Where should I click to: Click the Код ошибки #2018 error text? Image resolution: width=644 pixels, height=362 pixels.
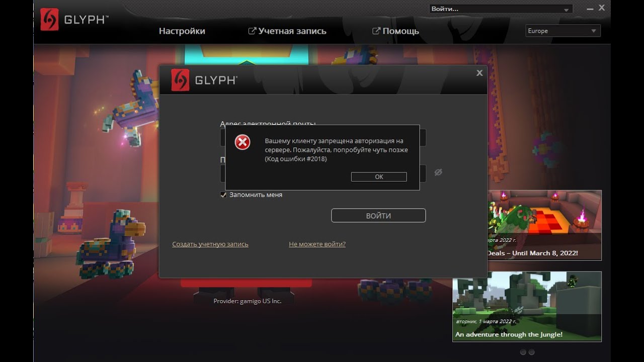click(x=296, y=159)
